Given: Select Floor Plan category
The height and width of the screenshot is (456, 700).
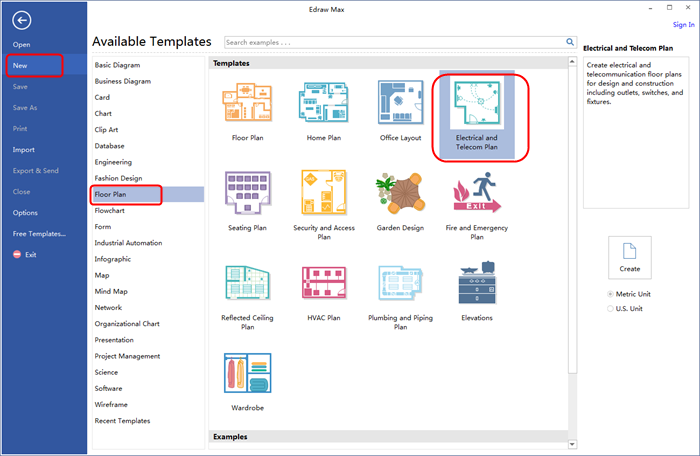Looking at the screenshot, I should click(x=148, y=194).
